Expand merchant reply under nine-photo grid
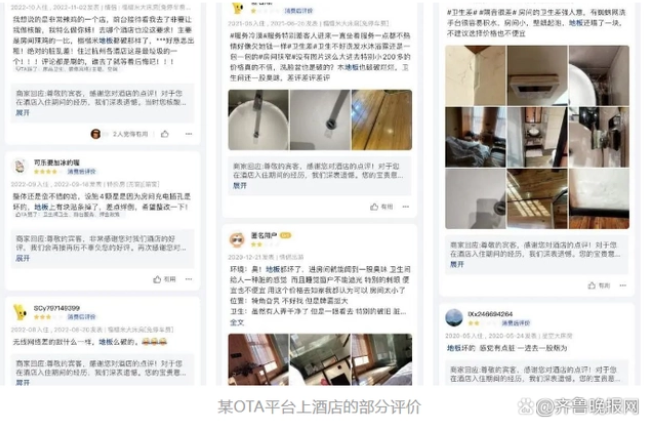The image size is (647, 423). pyautogui.click(x=457, y=265)
